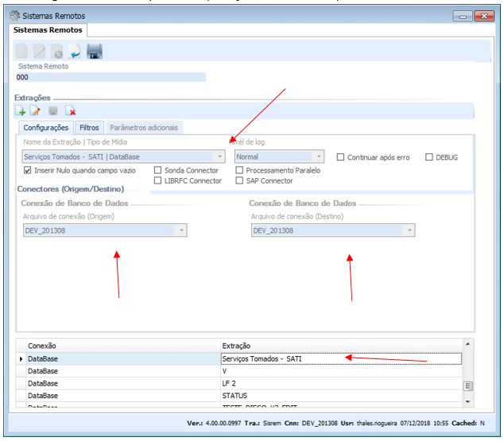Click the Edit record pencil icon in top toolbar
This screenshot has height=441, width=504.
(x=39, y=51)
